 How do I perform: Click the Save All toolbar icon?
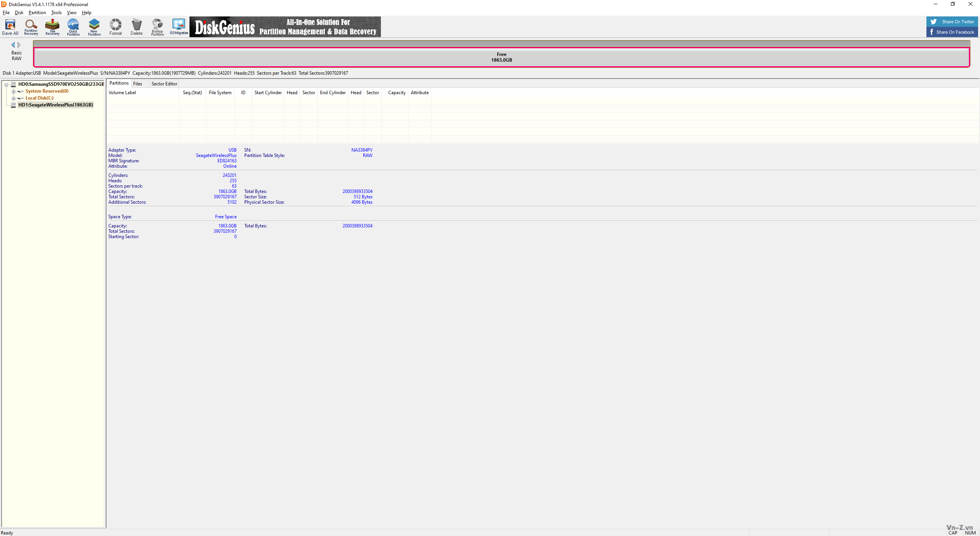[10, 27]
